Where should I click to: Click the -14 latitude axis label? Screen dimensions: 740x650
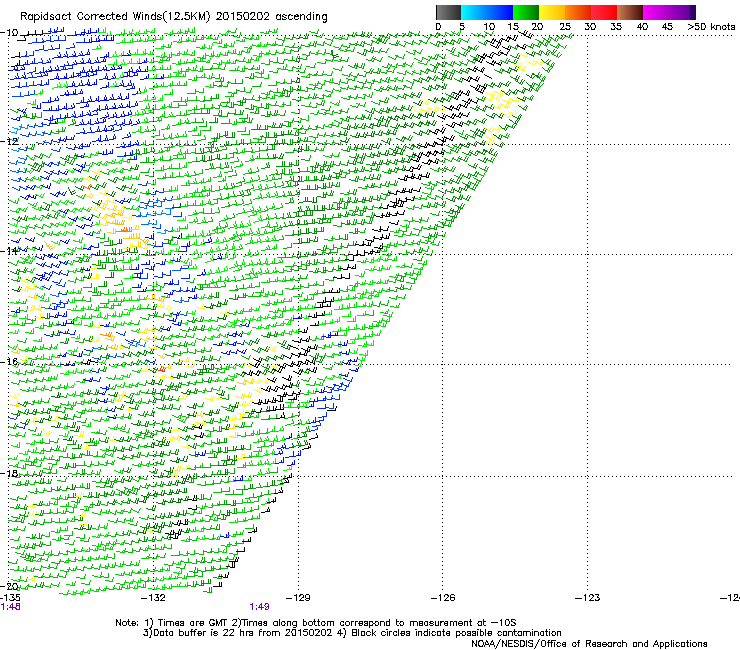9,251
